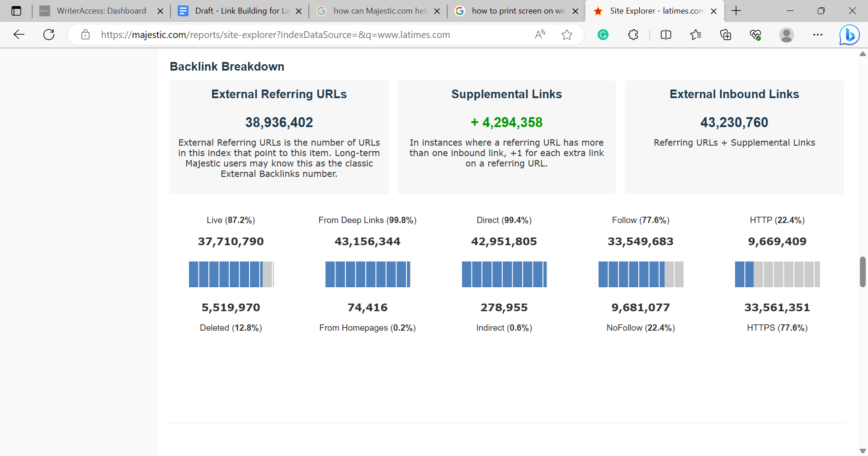The image size is (868, 456).
Task: Open the Extensions puzzle icon
Action: (632, 34)
